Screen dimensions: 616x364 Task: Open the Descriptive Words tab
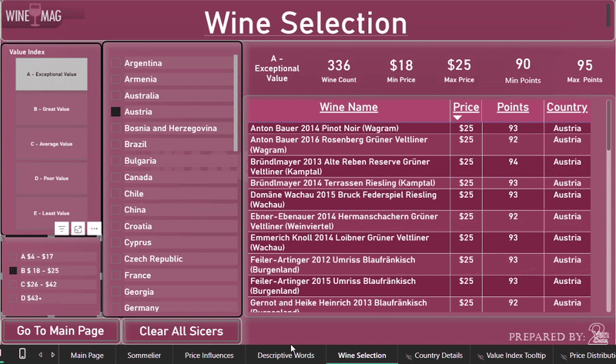(286, 355)
